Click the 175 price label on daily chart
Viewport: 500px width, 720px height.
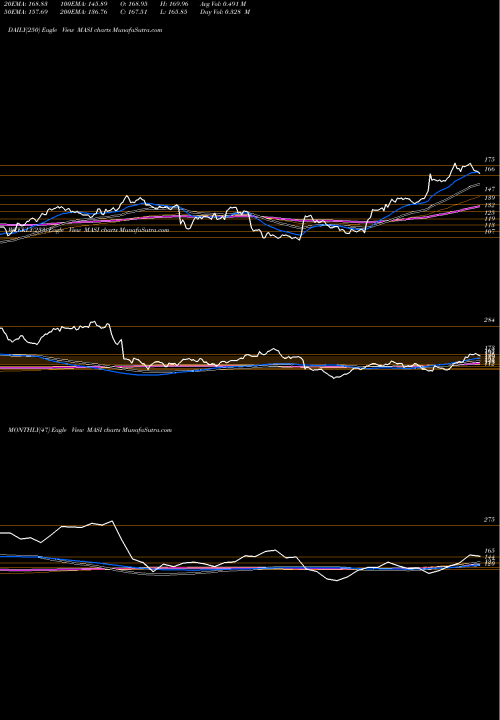click(489, 159)
